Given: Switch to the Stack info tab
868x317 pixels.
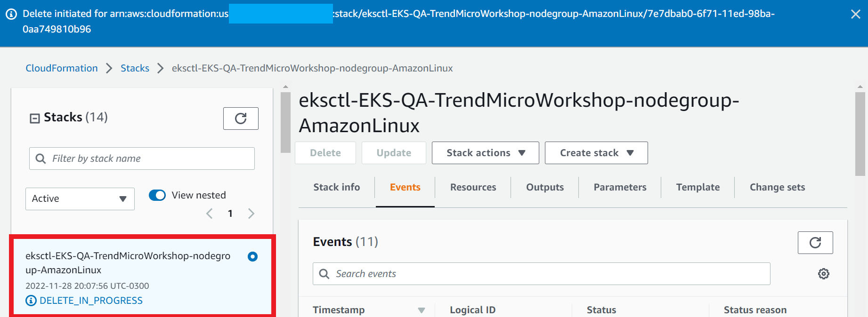Looking at the screenshot, I should 337,187.
